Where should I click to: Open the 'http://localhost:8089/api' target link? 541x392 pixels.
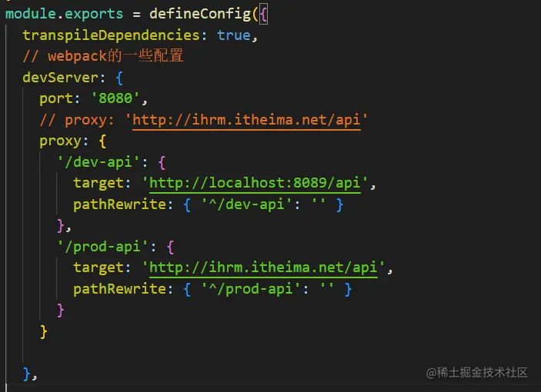tap(255, 183)
